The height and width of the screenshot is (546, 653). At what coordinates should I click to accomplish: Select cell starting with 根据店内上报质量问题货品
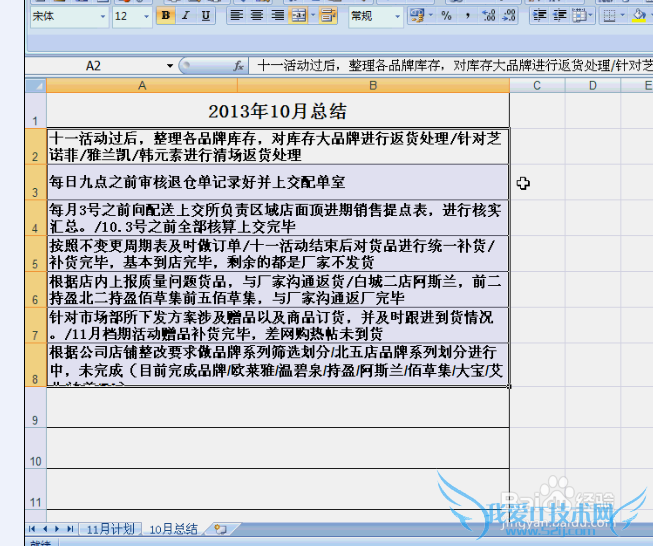278,289
